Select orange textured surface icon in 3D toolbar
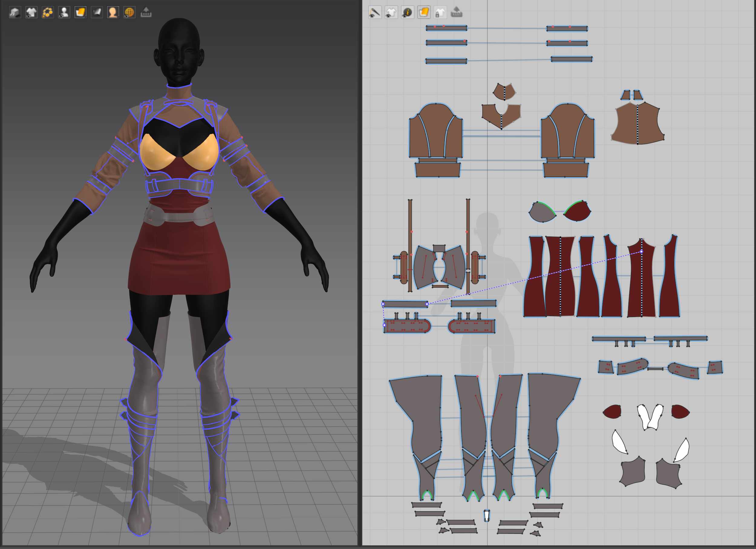 click(x=80, y=12)
